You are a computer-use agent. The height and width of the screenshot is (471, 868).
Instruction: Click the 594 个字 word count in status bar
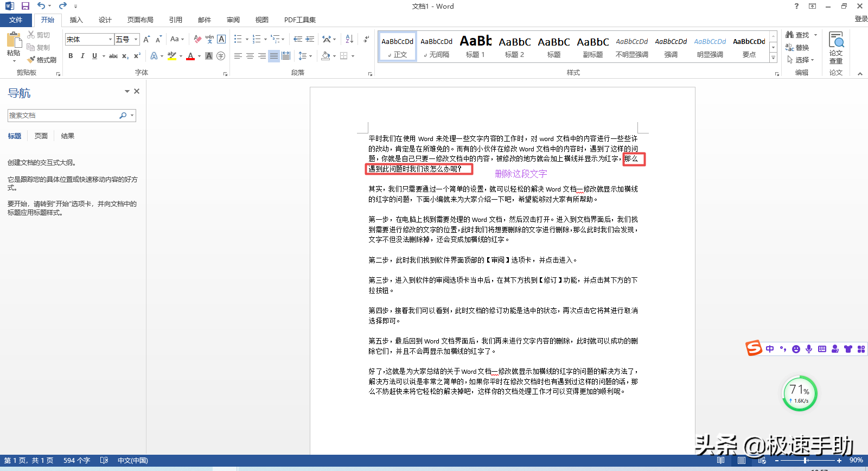tap(76, 460)
